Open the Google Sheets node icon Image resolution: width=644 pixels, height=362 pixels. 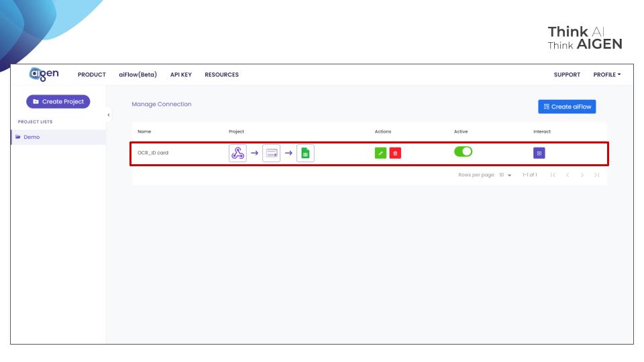(x=305, y=153)
